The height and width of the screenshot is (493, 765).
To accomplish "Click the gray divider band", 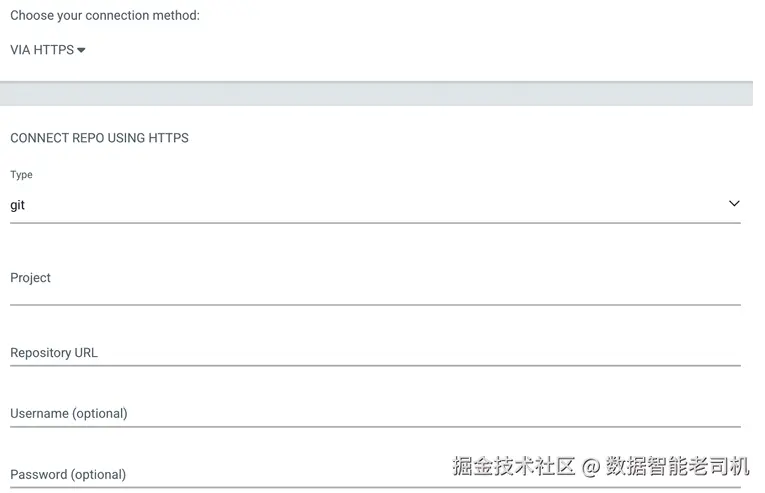I will (380, 93).
